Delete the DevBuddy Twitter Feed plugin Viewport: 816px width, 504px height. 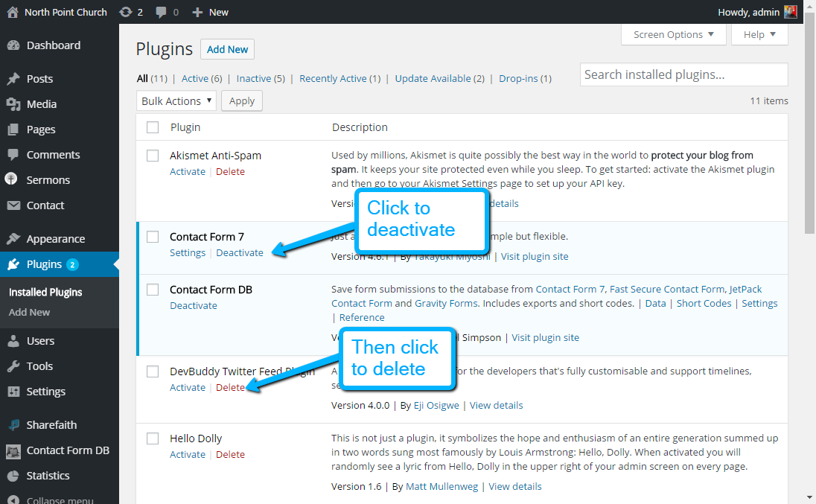click(x=230, y=388)
